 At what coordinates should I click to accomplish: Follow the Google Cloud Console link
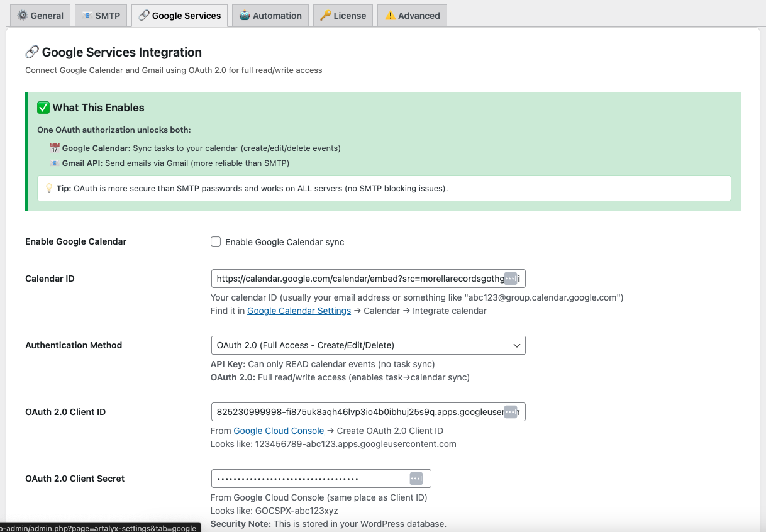pos(279,431)
